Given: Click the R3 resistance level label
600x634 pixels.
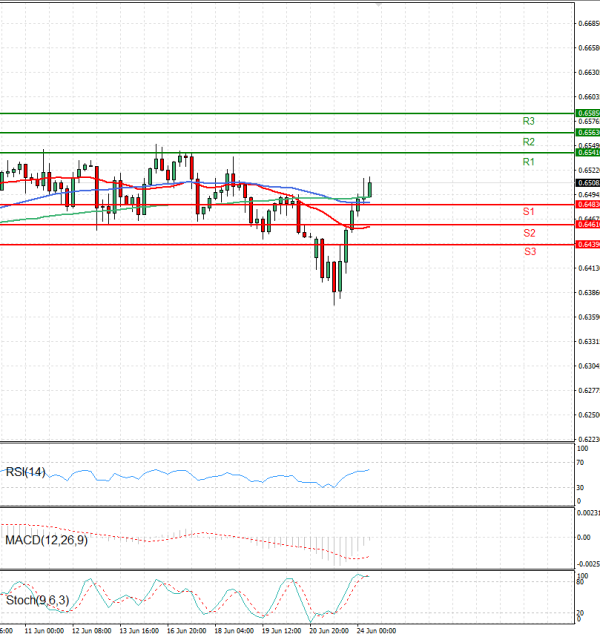Looking at the screenshot, I should coord(528,121).
